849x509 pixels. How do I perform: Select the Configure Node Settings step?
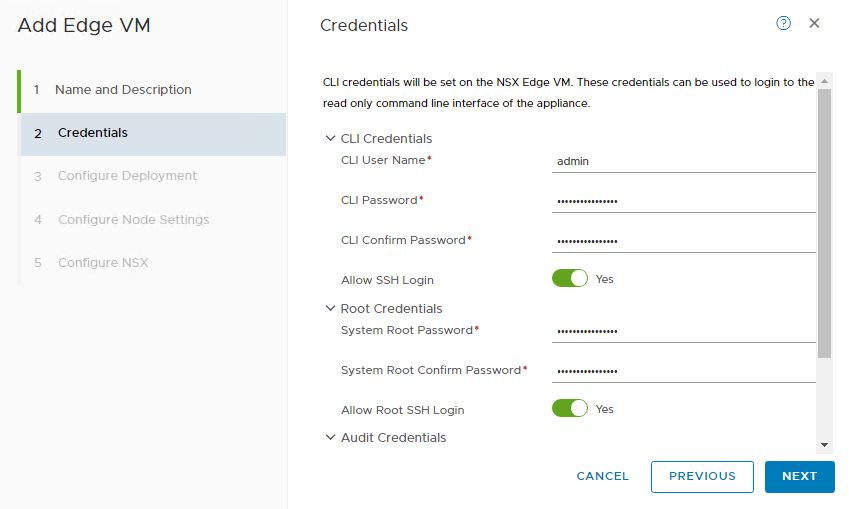tap(133, 220)
